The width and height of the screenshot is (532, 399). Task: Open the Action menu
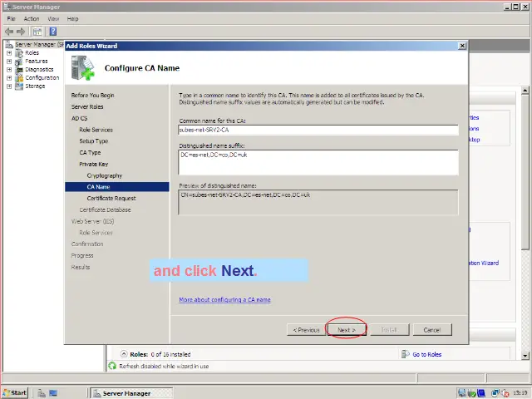click(x=32, y=18)
